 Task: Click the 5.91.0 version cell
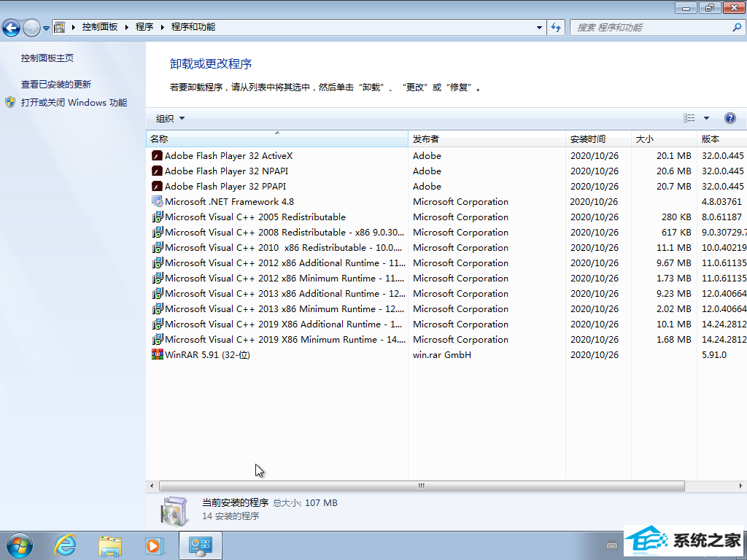coord(714,355)
